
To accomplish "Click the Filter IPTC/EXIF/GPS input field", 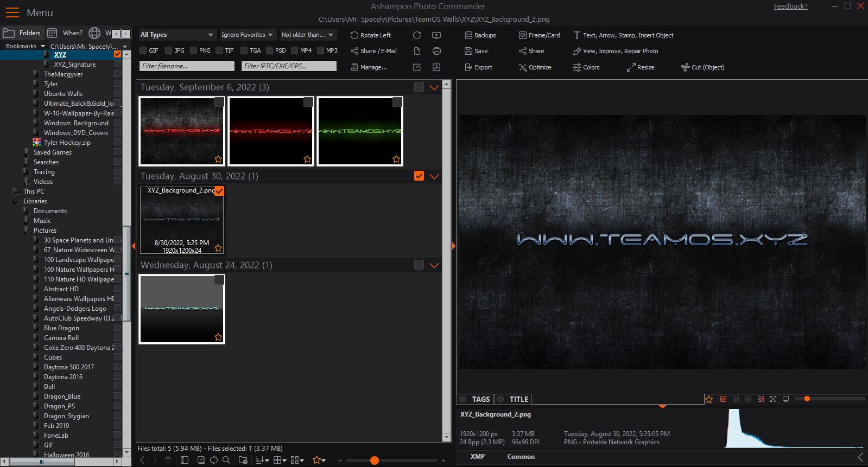I will click(289, 66).
